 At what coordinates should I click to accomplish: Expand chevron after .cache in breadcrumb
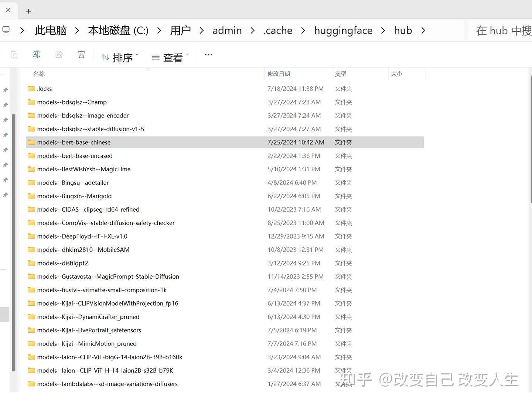303,30
